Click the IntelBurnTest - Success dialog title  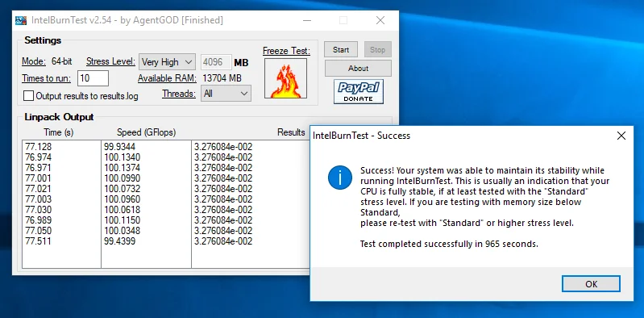(x=361, y=136)
